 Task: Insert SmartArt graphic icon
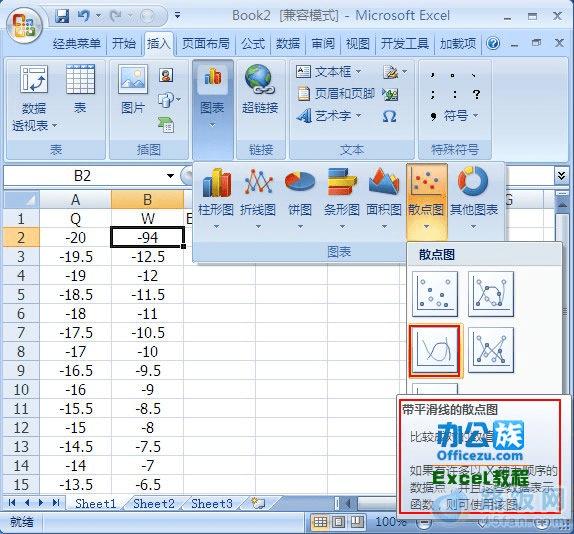tap(167, 124)
